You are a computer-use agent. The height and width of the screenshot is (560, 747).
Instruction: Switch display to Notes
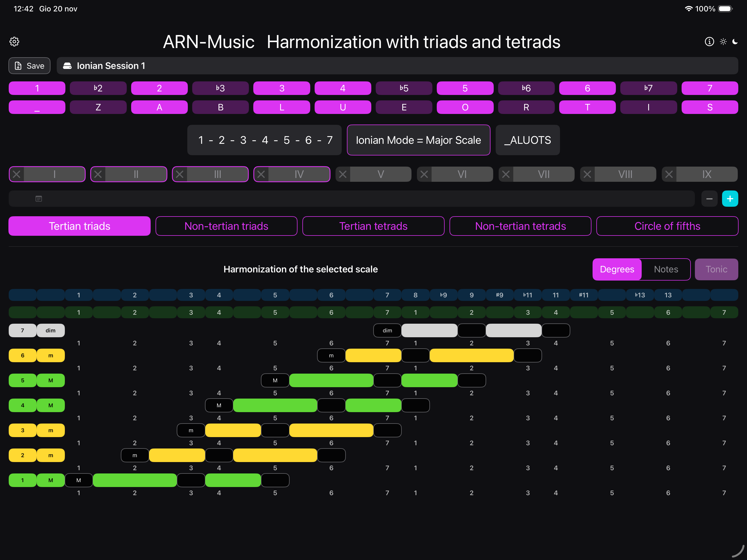point(666,269)
